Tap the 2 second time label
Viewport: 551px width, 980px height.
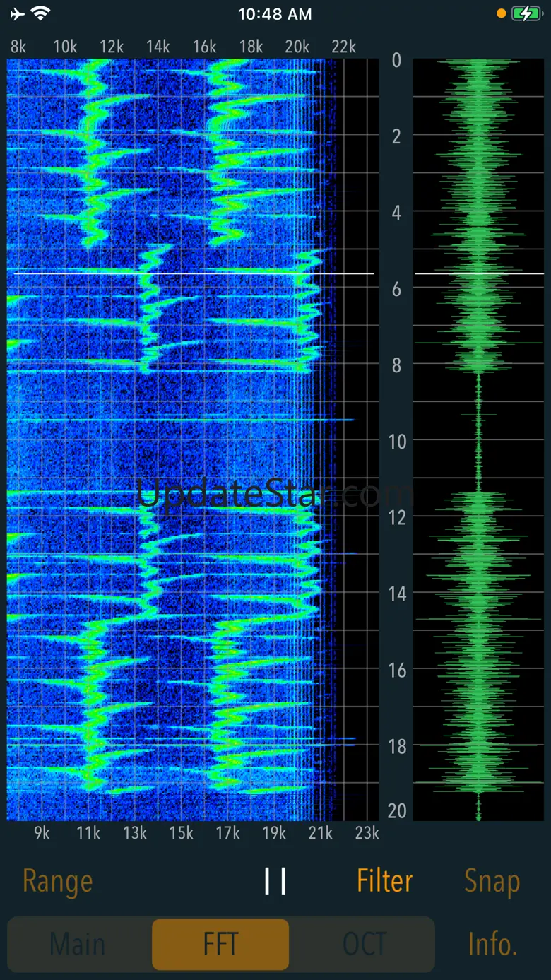pos(396,136)
